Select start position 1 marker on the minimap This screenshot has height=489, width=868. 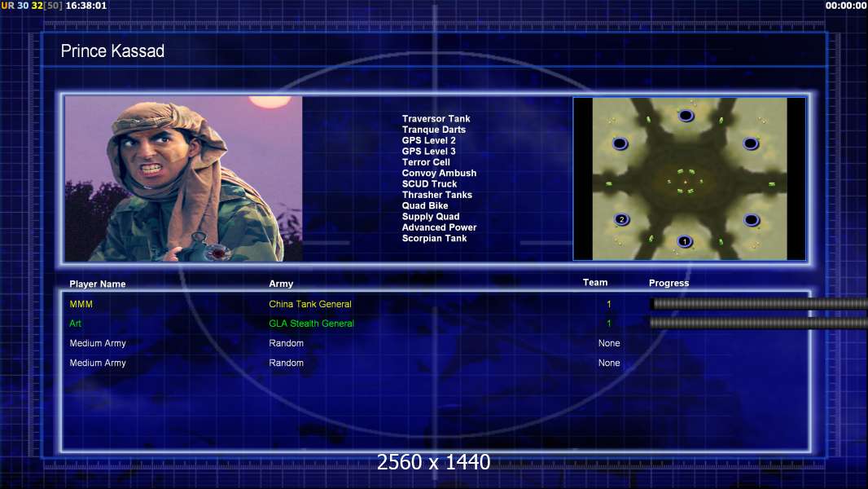[x=685, y=241]
